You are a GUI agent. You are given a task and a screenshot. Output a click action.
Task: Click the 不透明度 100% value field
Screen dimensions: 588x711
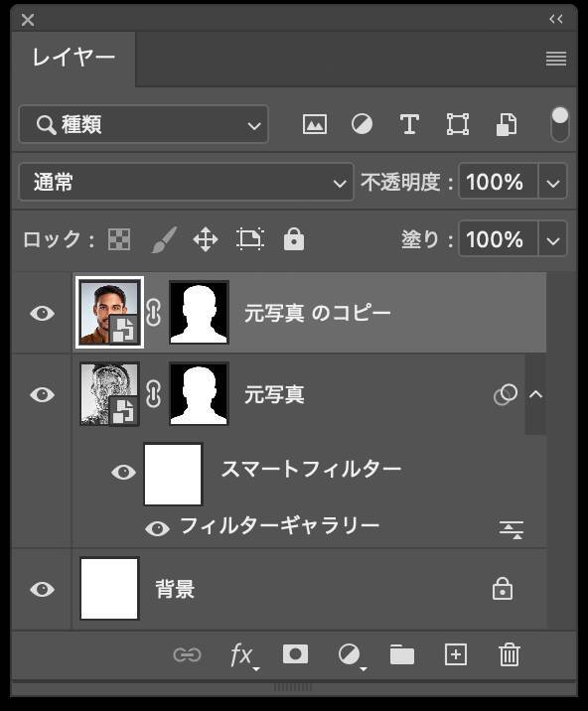499,183
